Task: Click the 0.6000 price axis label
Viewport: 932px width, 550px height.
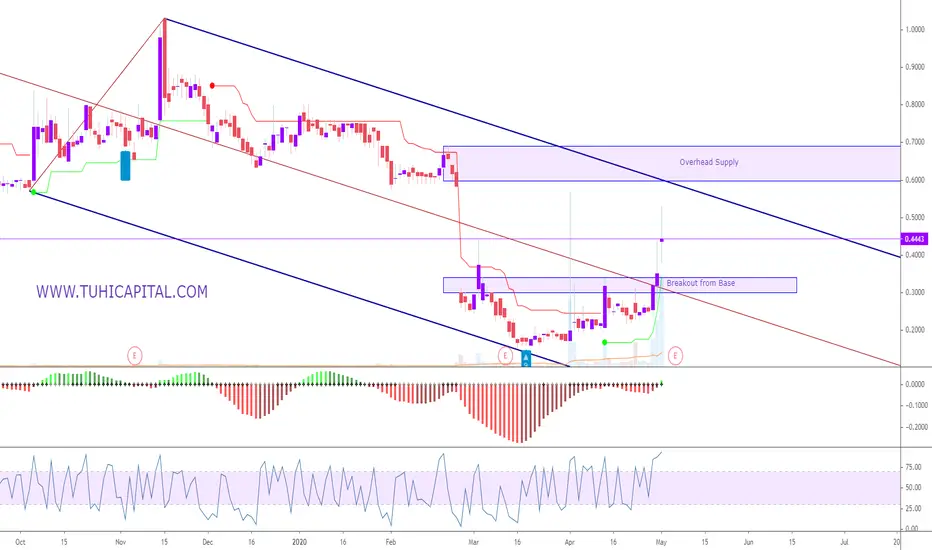Action: (x=915, y=180)
